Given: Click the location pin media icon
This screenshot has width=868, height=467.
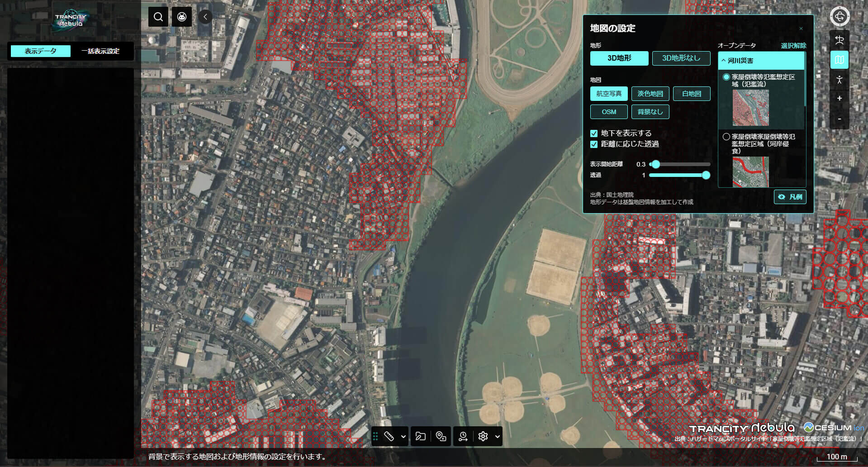Looking at the screenshot, I should (x=441, y=436).
